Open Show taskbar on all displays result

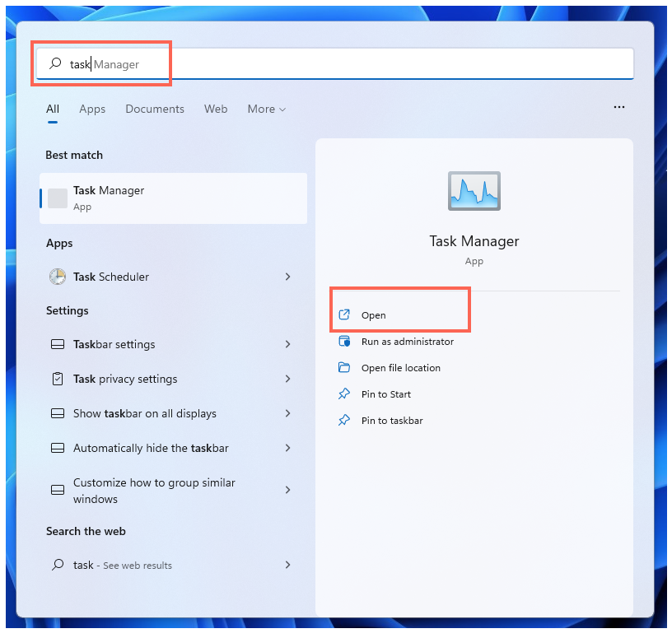[173, 413]
